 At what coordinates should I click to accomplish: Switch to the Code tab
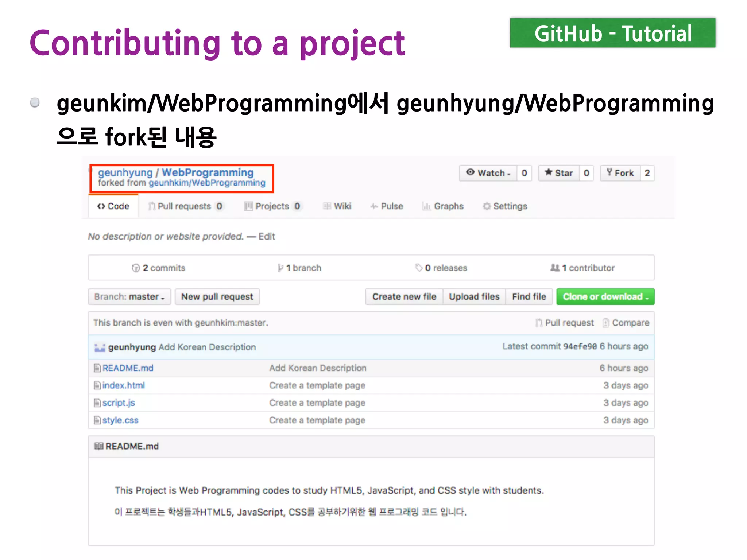click(113, 206)
